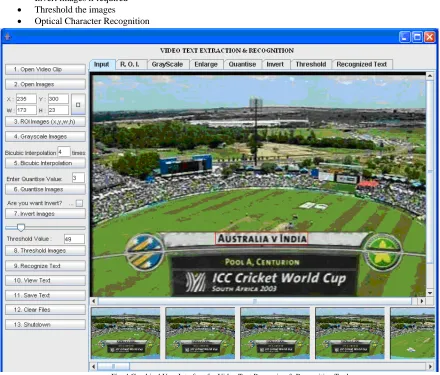This screenshot has height=375, width=440.
Task: Click '8. Threshold Images' button
Action: (45, 250)
